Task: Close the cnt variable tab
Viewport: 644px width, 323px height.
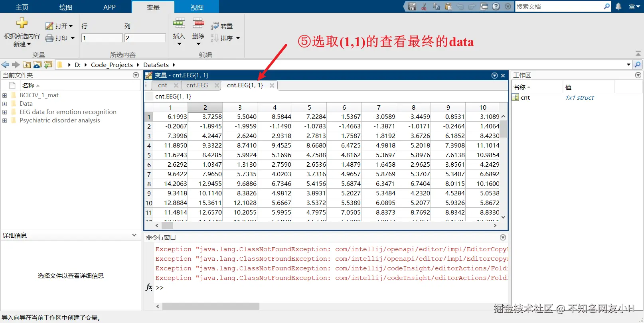Action: pos(176,85)
